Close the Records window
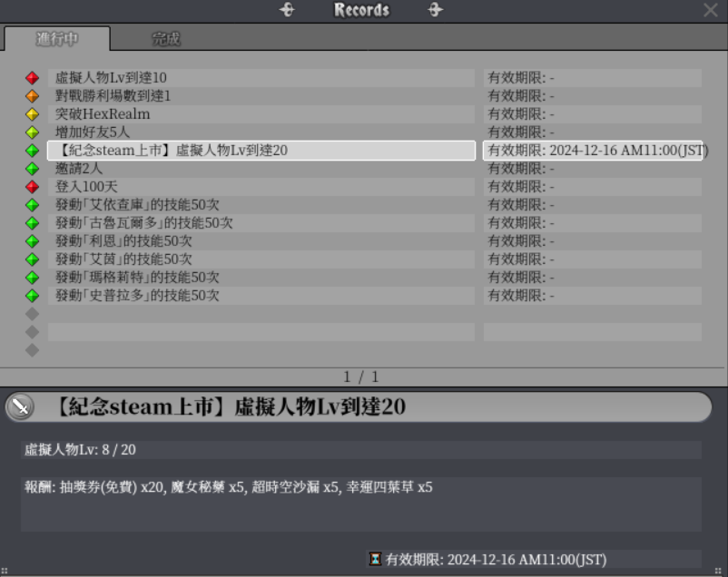Viewport: 728px width, 577px height. coord(711,10)
